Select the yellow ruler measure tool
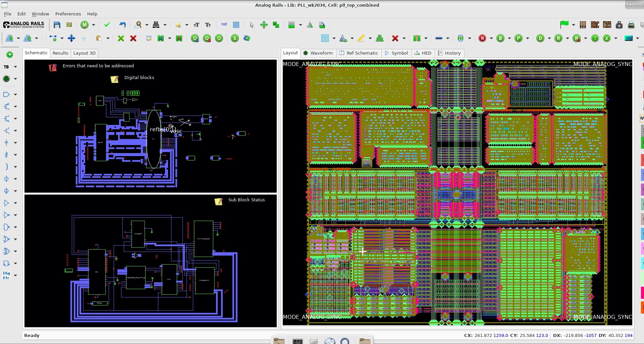This screenshot has width=644, height=344. coord(361,38)
